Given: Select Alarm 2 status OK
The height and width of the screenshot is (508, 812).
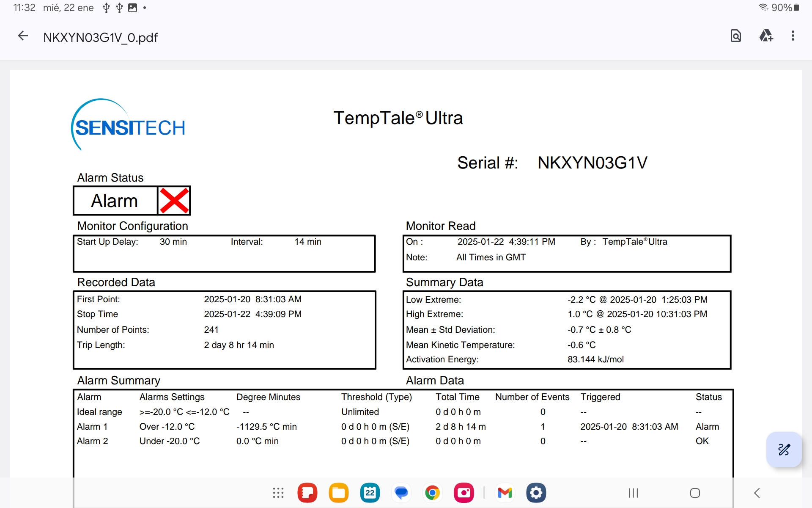Looking at the screenshot, I should coord(702,441).
